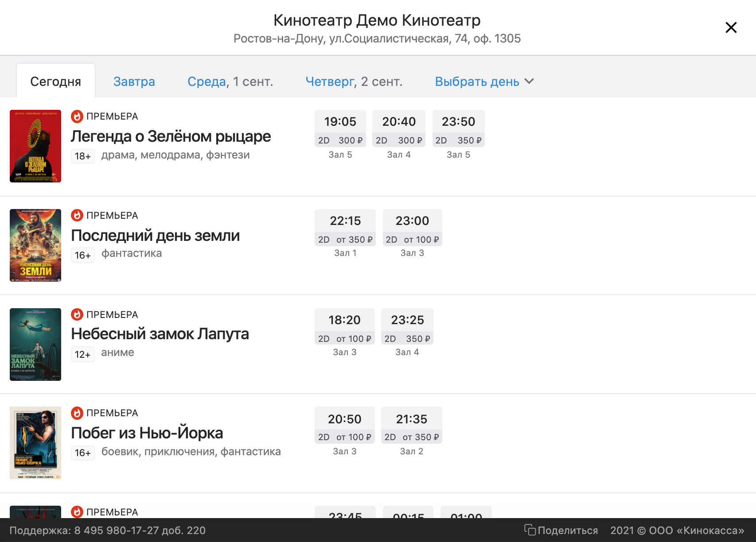The height and width of the screenshot is (542, 756).
Task: Open the movie title Последний день земли
Action: pyautogui.click(x=155, y=236)
